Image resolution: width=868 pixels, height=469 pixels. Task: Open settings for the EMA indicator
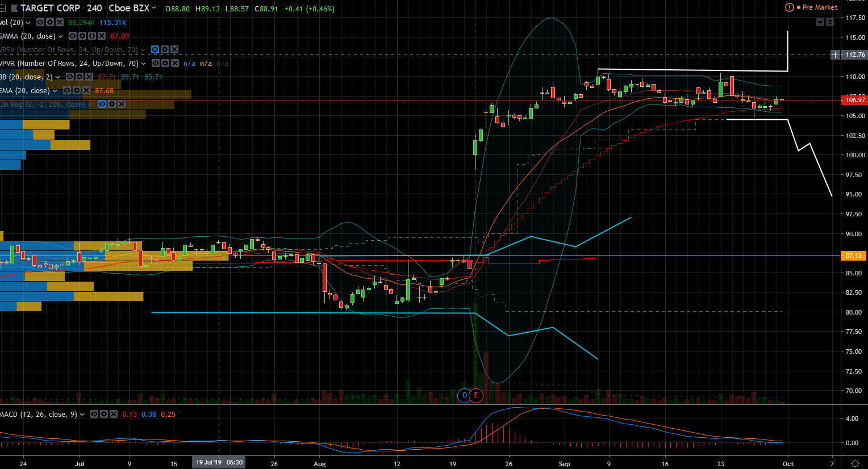pyautogui.click(x=76, y=91)
